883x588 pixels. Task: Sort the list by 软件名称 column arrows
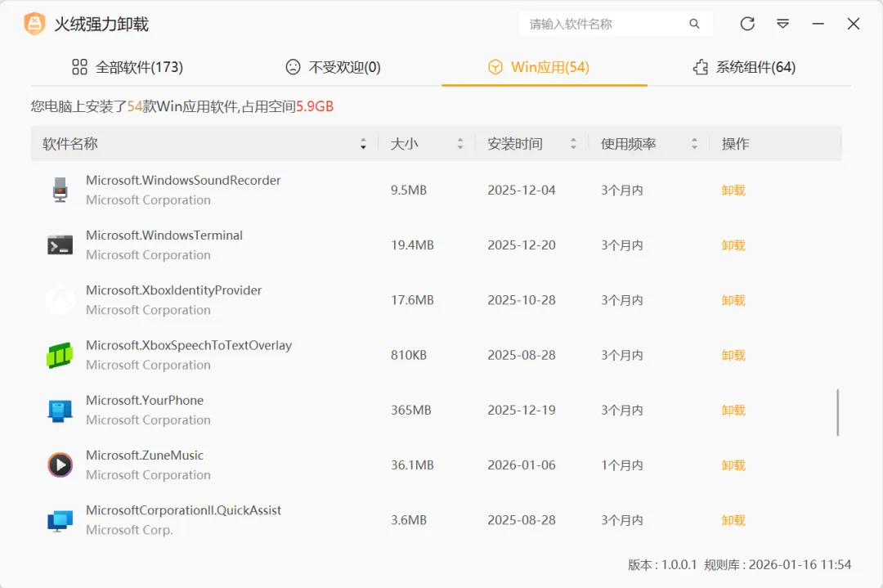[363, 144]
